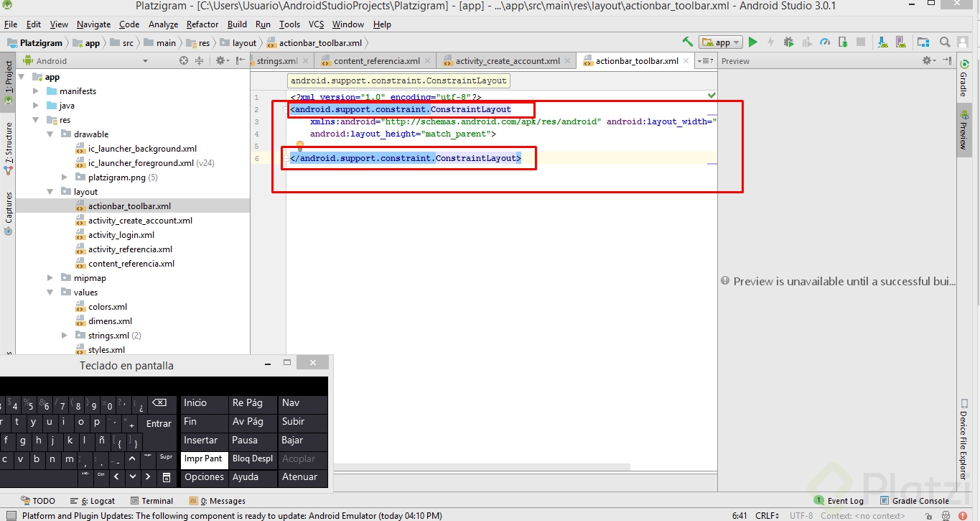Select activity_login.xml in project tree
Screen dimensions: 980x521
(x=121, y=235)
